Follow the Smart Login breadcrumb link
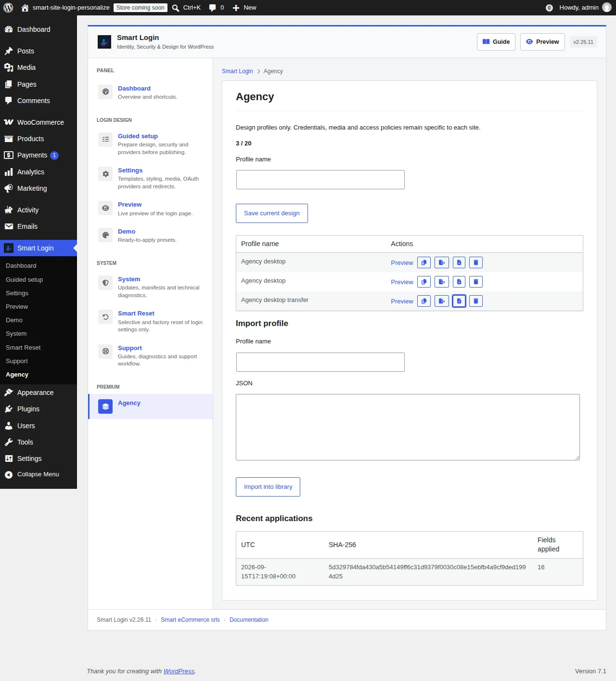This screenshot has height=681, width=616. [237, 71]
